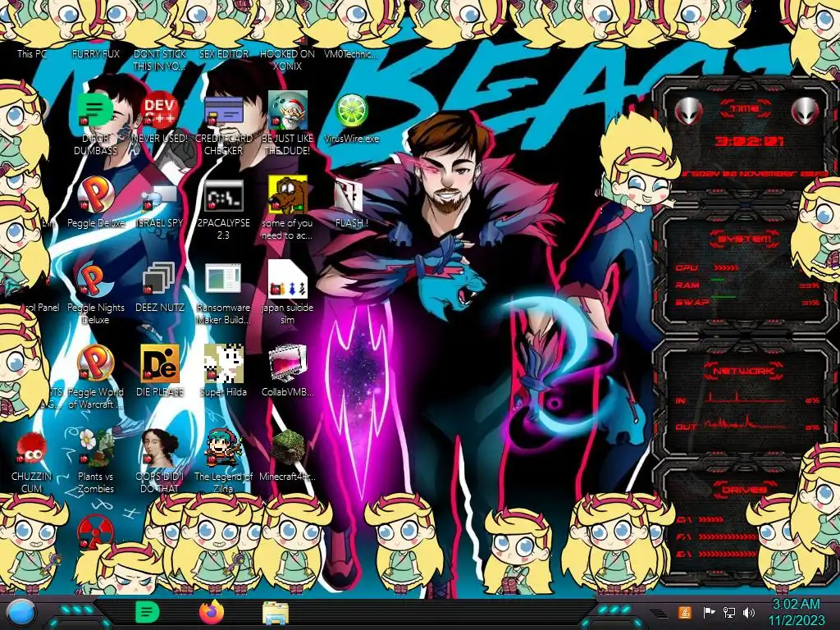Select the CollabVMB... monitor icon
Image resolution: width=840 pixels, height=630 pixels.
click(287, 363)
